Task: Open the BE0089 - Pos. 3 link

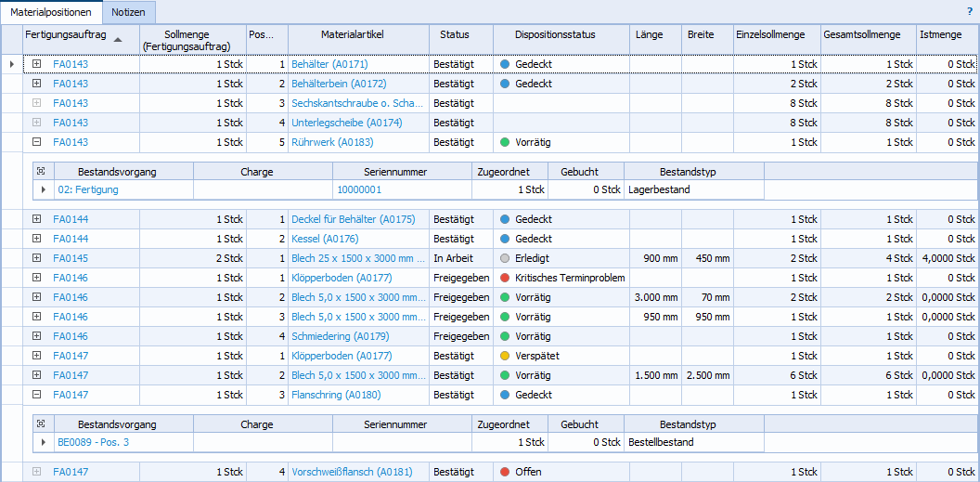Action: tap(94, 442)
